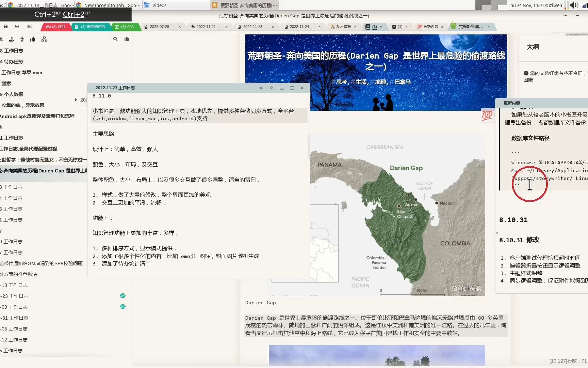Open the teal (3) 未完的待办 tab
Image resolution: width=588 pixels, height=368 pixels.
tap(91, 27)
